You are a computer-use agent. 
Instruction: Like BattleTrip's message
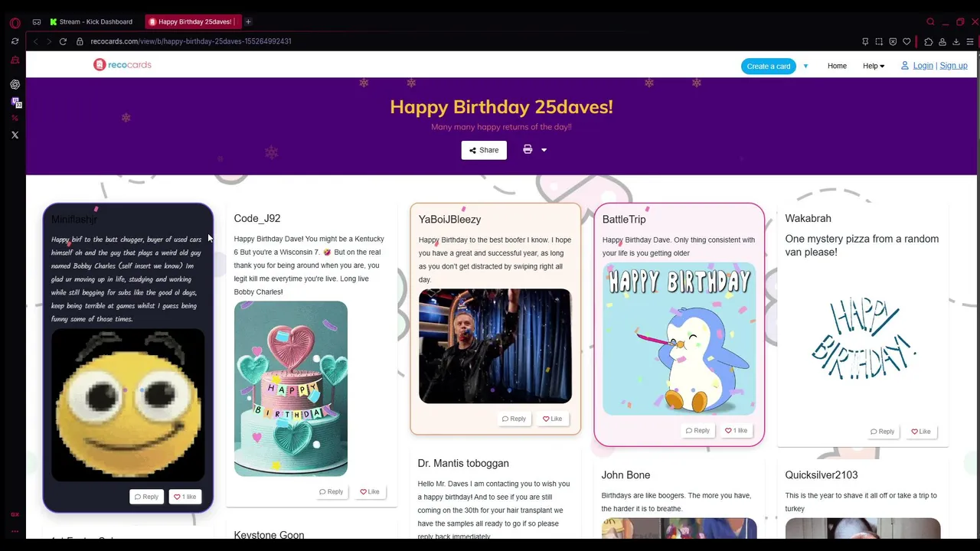(737, 430)
